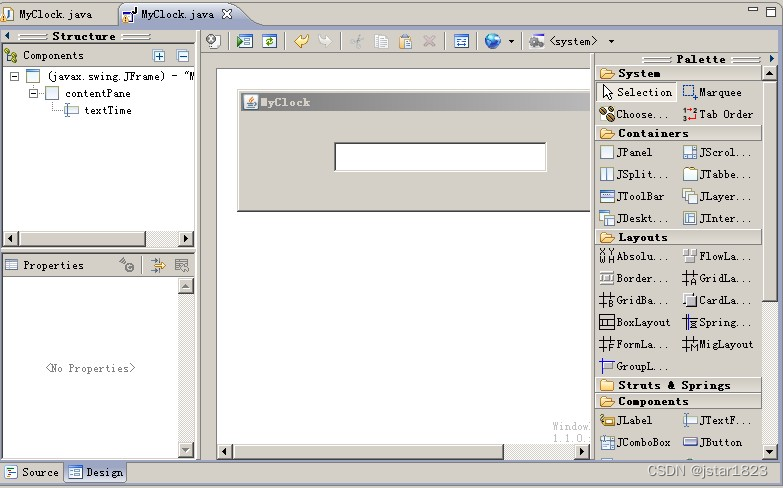Image resolution: width=783 pixels, height=488 pixels.
Task: Switch to the first MyClock.java tab
Action: [x=55, y=14]
